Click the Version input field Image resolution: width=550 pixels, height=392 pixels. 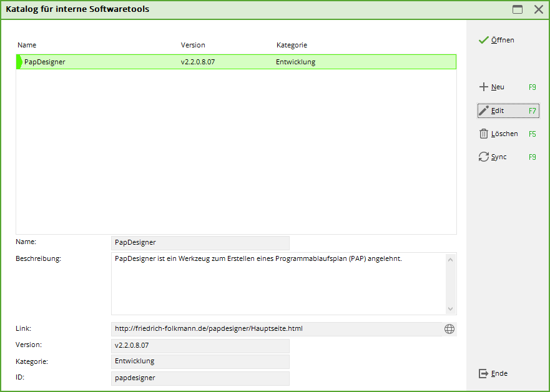point(200,345)
